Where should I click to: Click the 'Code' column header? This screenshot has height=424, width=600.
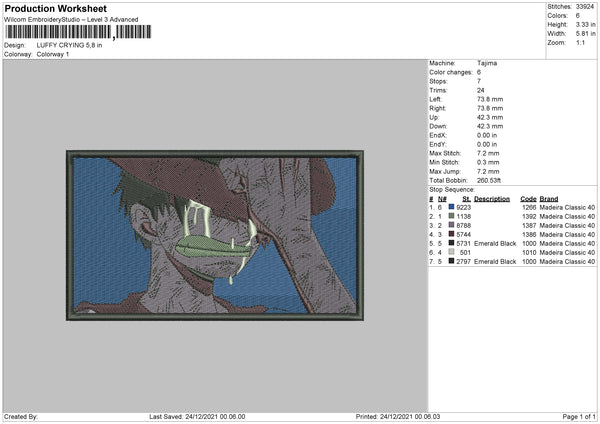tap(528, 199)
